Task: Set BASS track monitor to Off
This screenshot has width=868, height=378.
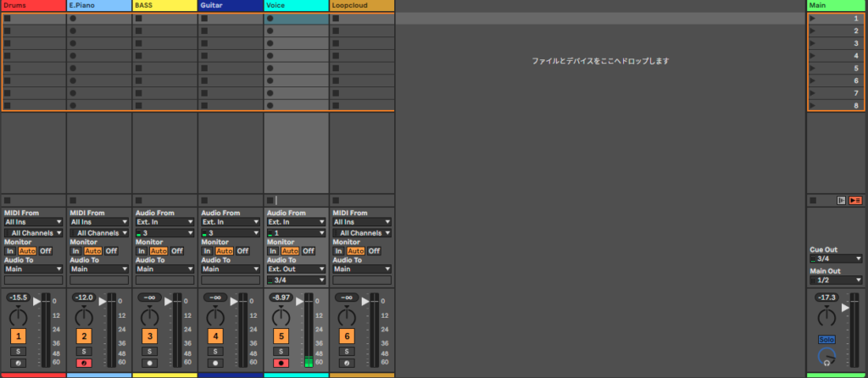Action: [177, 251]
